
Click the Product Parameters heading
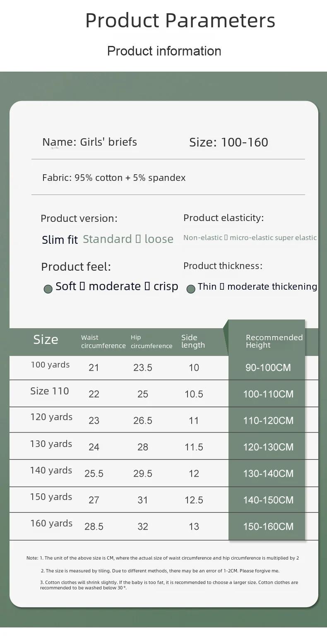pyautogui.click(x=180, y=20)
